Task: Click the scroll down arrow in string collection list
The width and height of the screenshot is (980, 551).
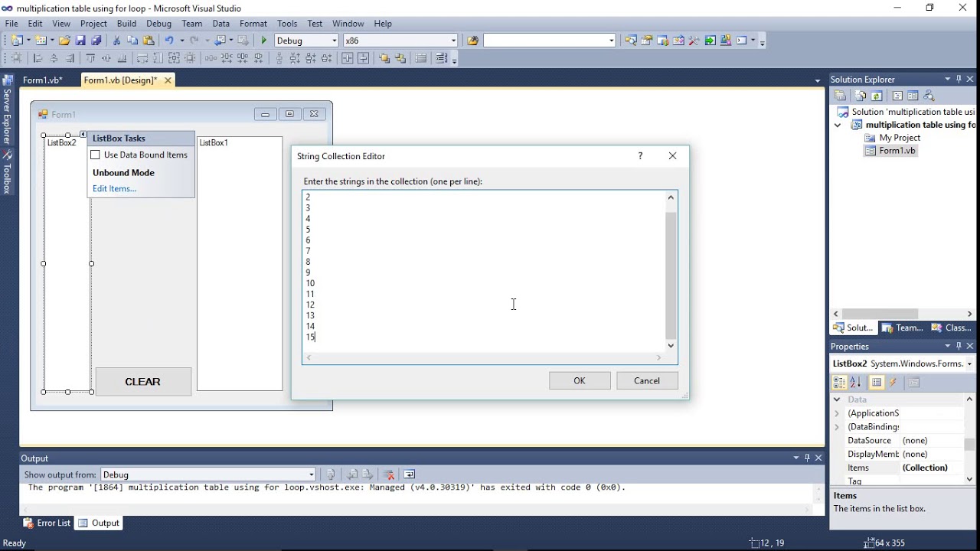Action: [671, 346]
